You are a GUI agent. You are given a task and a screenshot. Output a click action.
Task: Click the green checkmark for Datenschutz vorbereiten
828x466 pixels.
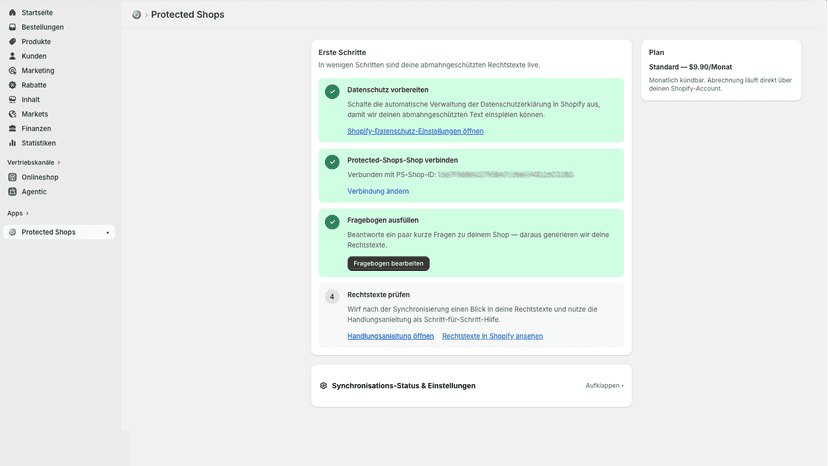(x=332, y=91)
